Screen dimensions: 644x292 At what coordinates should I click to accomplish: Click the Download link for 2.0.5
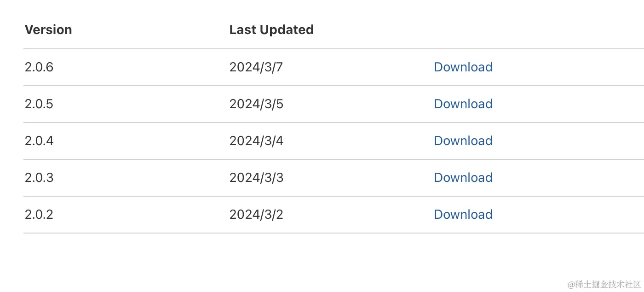point(463,104)
